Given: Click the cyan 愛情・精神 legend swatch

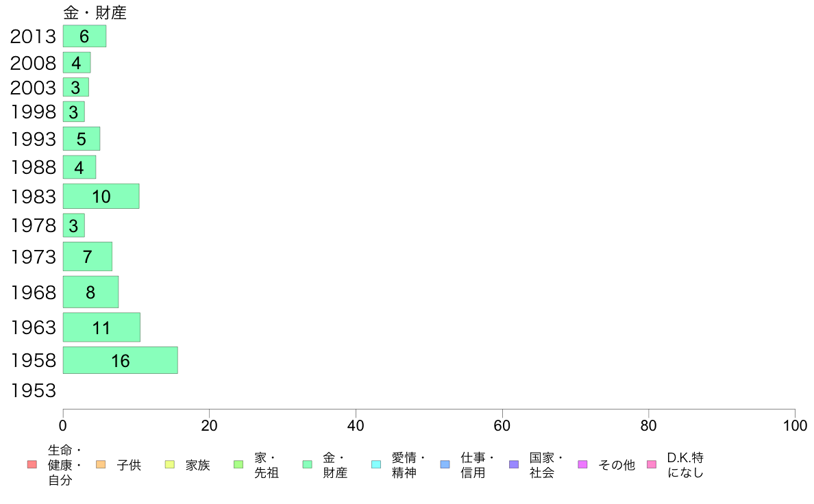Looking at the screenshot, I should point(376,464).
